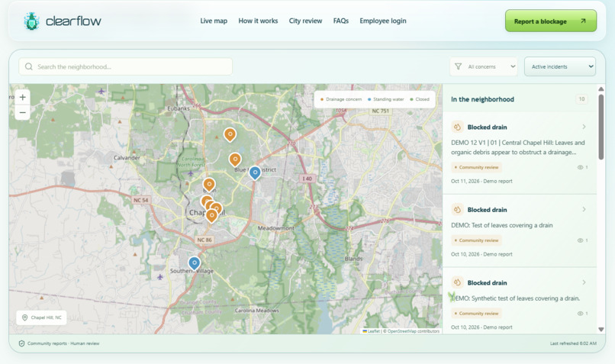This screenshot has width=615, height=364.
Task: Click the incident count badge '10'
Action: click(581, 99)
